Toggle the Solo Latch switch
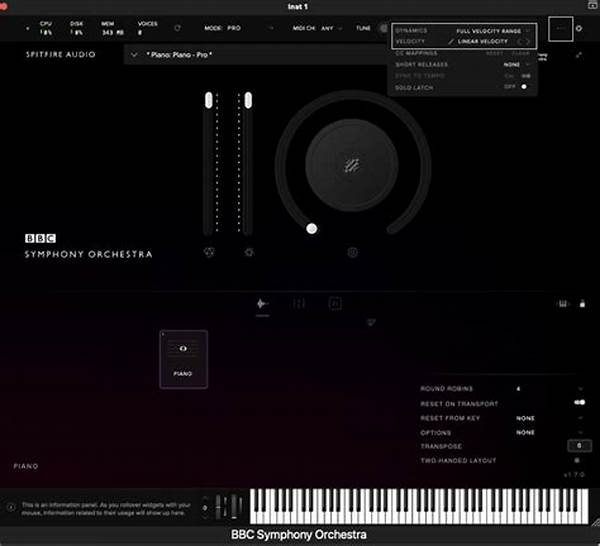Viewport: 600px width, 546px height. [x=522, y=87]
